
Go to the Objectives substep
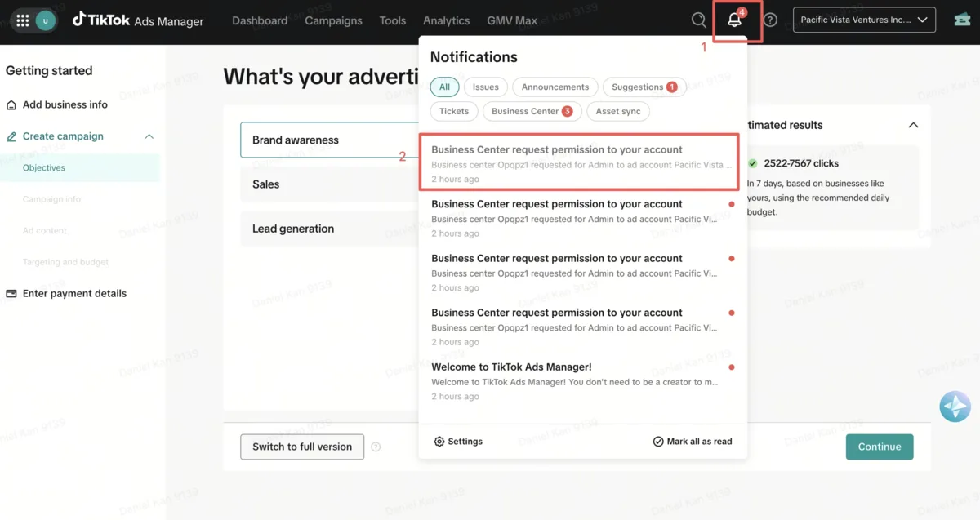[x=44, y=168]
